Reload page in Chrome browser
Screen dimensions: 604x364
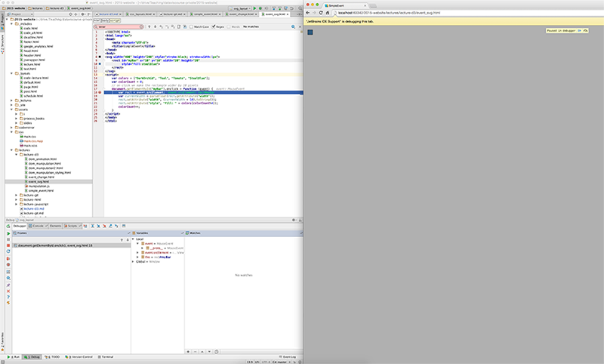click(x=320, y=13)
